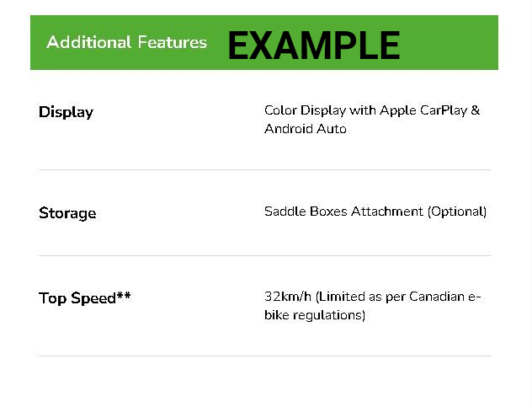Click the divider line below Storage row
Screen dimensions: 532x407
pyautogui.click(x=264, y=255)
